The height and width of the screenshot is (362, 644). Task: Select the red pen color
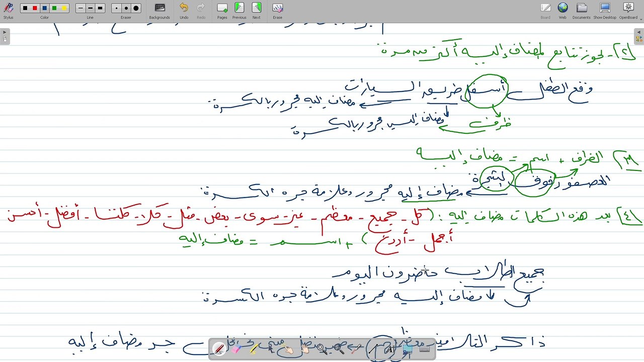point(35,8)
